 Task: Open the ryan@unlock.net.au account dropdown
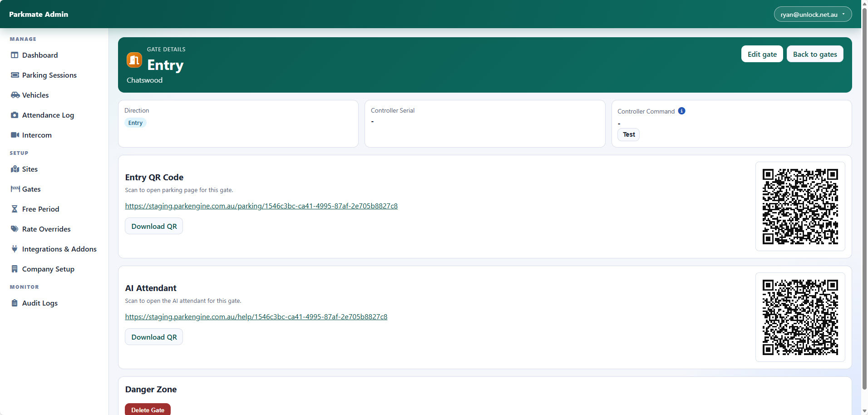coord(812,15)
